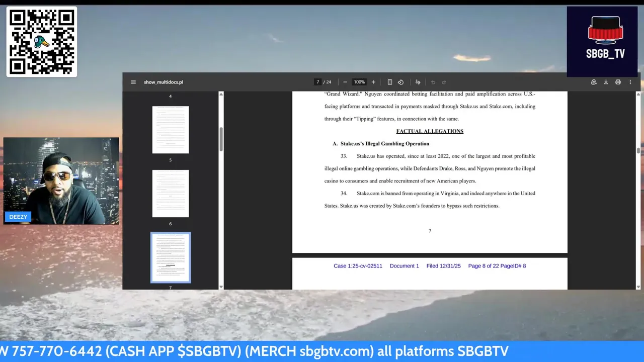The width and height of the screenshot is (644, 362).
Task: Click the fit to page icon
Action: [389, 82]
